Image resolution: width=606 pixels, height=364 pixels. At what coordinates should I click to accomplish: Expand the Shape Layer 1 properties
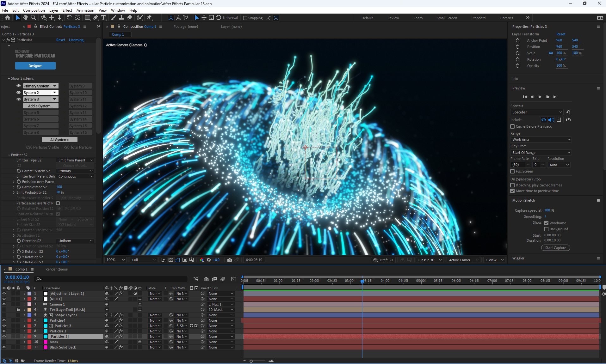pos(24,315)
